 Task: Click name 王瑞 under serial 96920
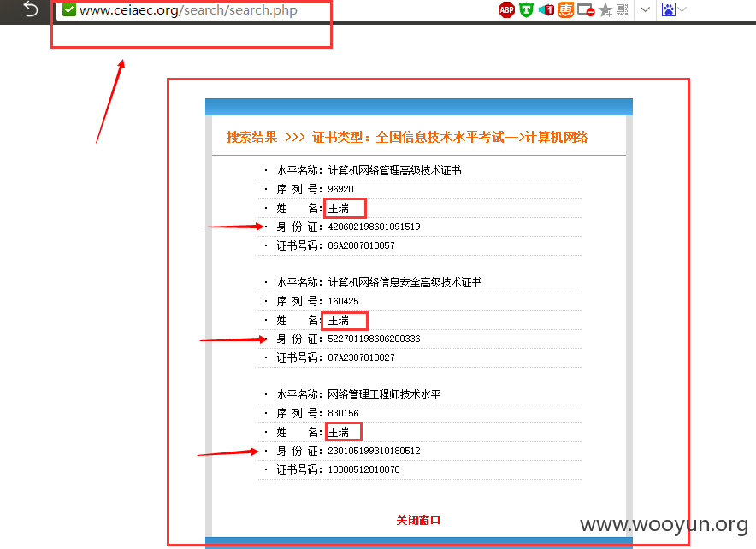click(339, 208)
